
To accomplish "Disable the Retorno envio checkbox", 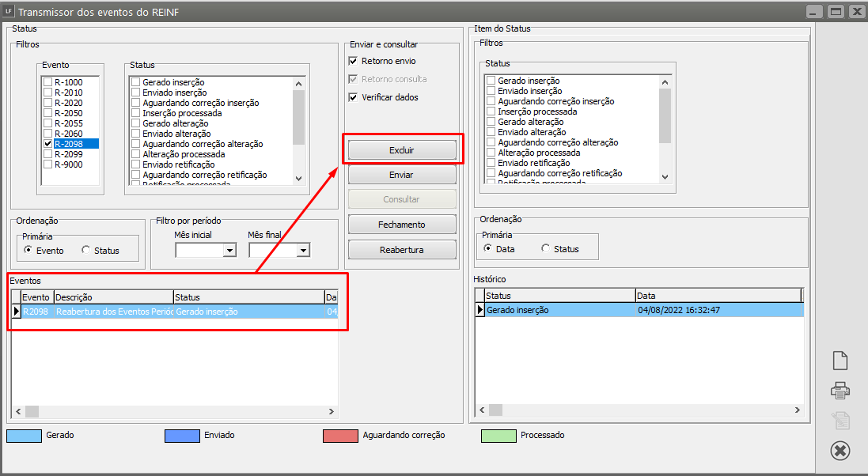I will click(x=354, y=61).
